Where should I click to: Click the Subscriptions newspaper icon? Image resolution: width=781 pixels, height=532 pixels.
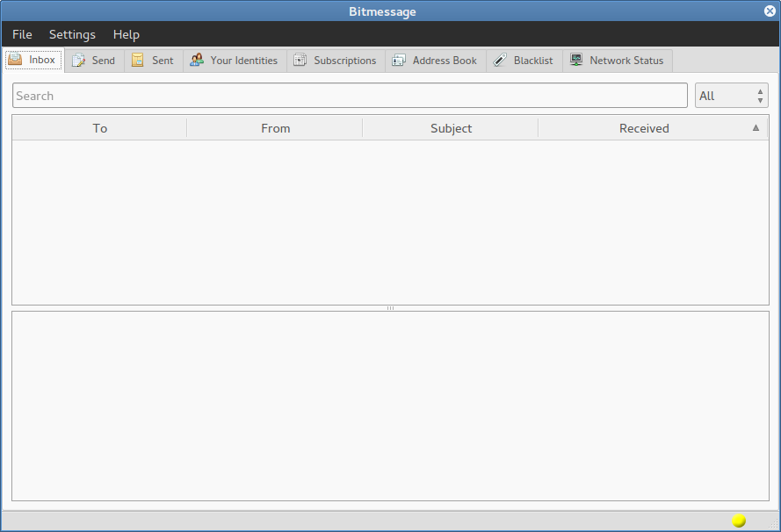click(x=300, y=60)
